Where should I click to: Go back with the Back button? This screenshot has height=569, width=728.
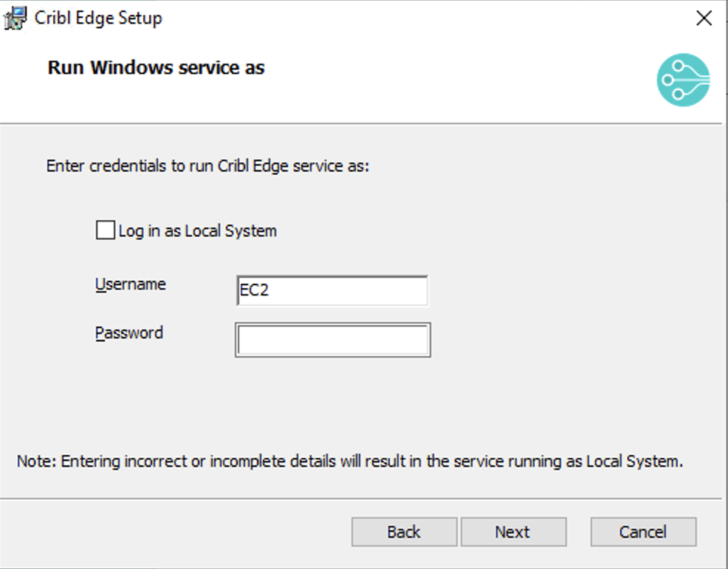coord(404,532)
